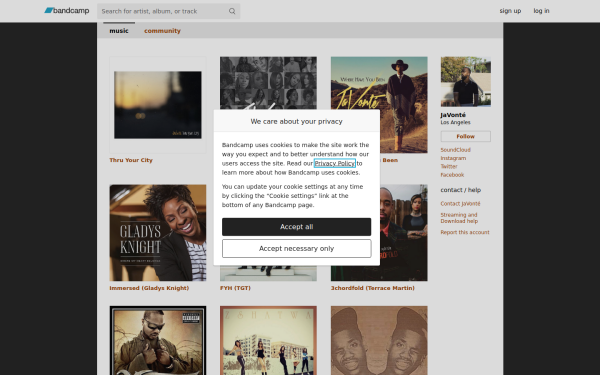Click the FYH (TGT) title link
This screenshot has width=600, height=375.
[x=235, y=288]
